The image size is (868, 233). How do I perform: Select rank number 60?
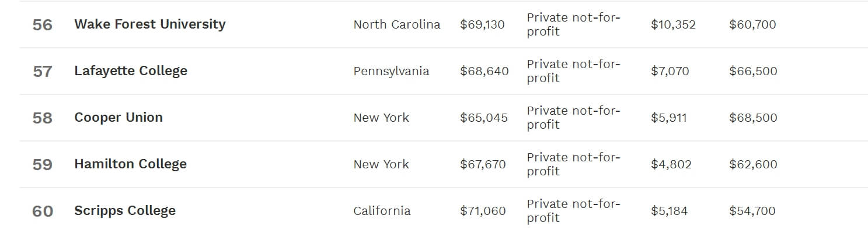[x=43, y=211]
